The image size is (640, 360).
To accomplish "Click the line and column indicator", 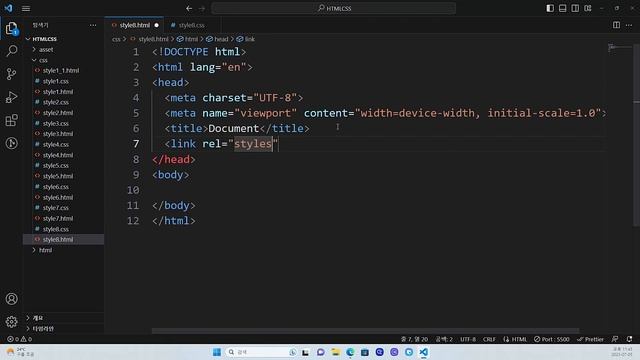I will tap(414, 339).
